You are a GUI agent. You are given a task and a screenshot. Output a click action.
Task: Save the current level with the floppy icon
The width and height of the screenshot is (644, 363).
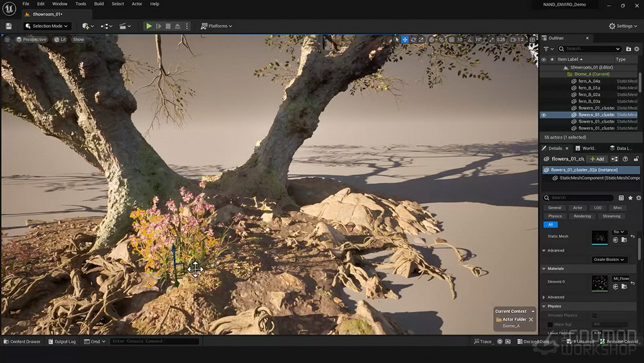(x=8, y=26)
